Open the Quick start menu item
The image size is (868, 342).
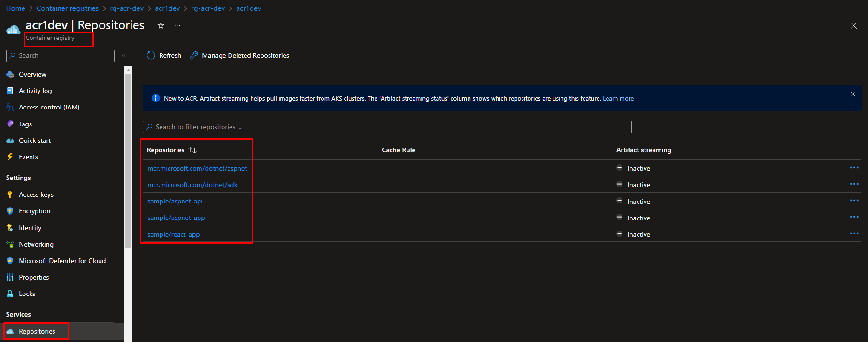tap(35, 140)
